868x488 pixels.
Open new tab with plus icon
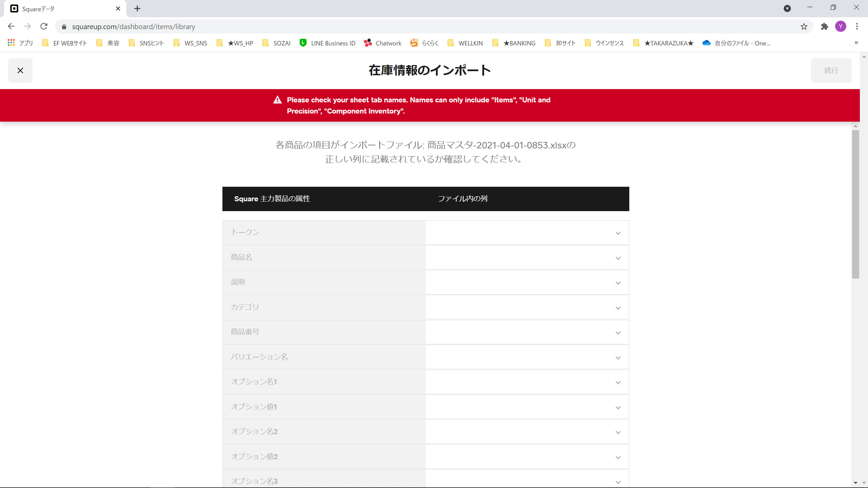click(x=137, y=8)
